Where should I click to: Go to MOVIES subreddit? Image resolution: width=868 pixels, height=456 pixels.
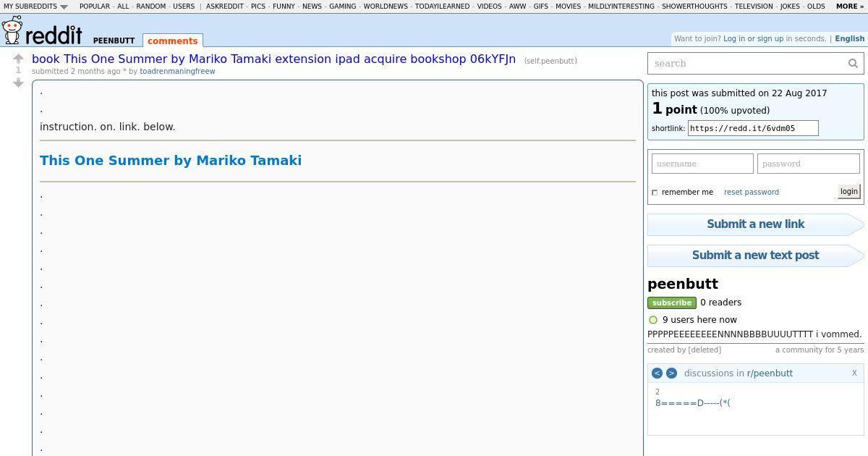(x=568, y=7)
